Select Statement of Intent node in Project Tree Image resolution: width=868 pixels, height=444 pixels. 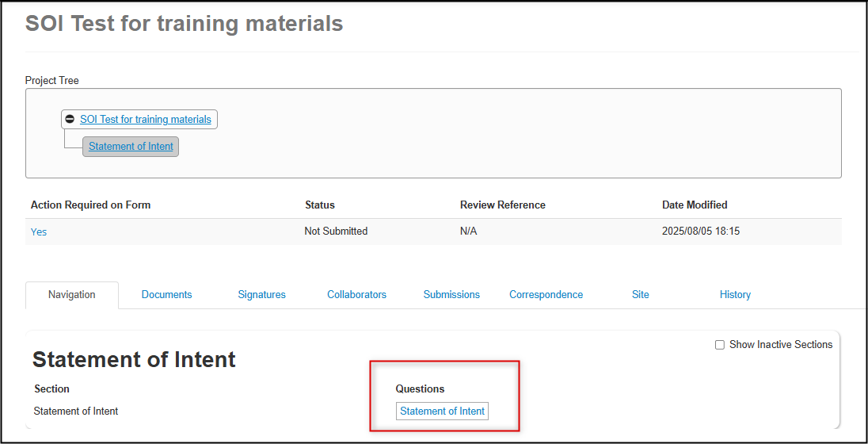coord(131,147)
